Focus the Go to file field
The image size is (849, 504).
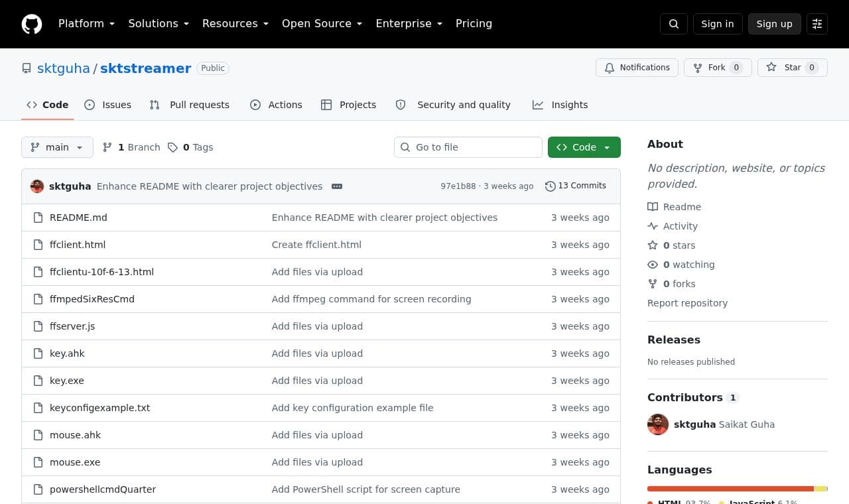tap(468, 147)
